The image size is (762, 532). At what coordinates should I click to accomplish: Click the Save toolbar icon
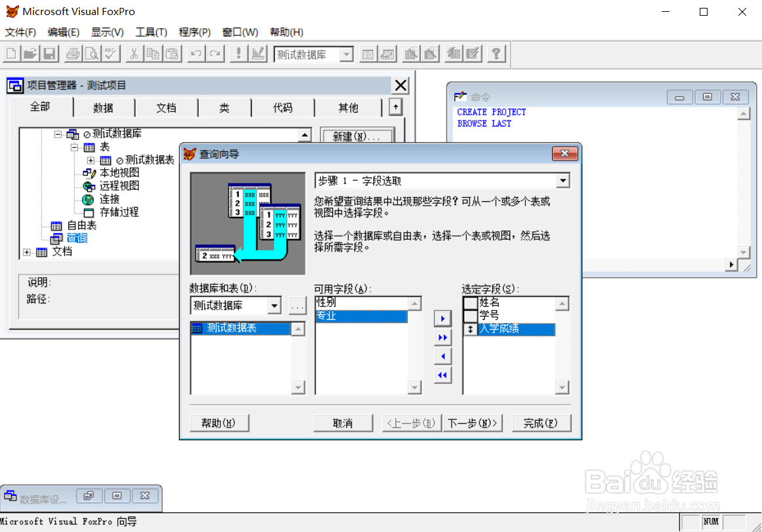(50, 53)
